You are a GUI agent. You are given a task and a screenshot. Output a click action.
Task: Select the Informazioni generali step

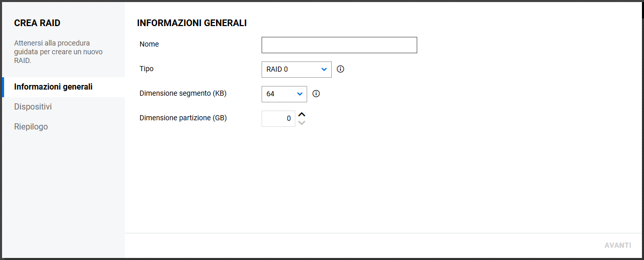pyautogui.click(x=53, y=86)
